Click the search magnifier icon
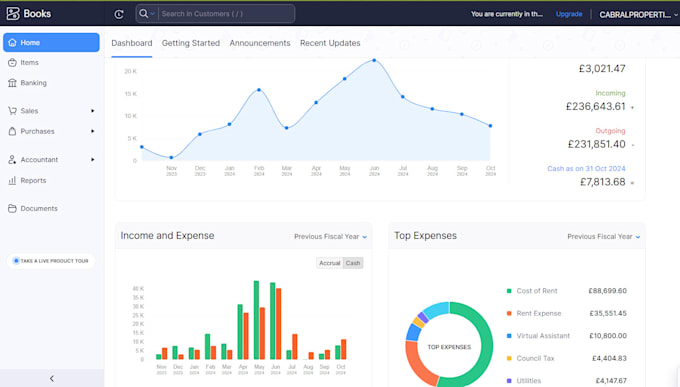The image size is (680, 387). [x=143, y=13]
